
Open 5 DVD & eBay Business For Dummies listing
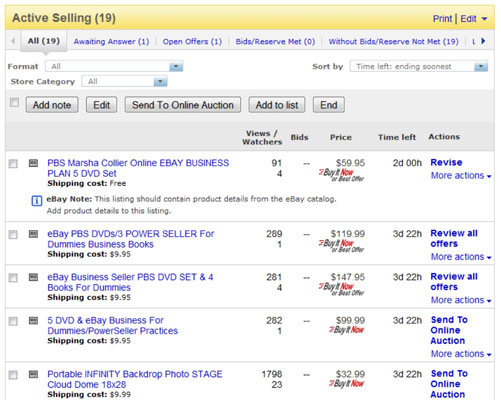tap(113, 326)
